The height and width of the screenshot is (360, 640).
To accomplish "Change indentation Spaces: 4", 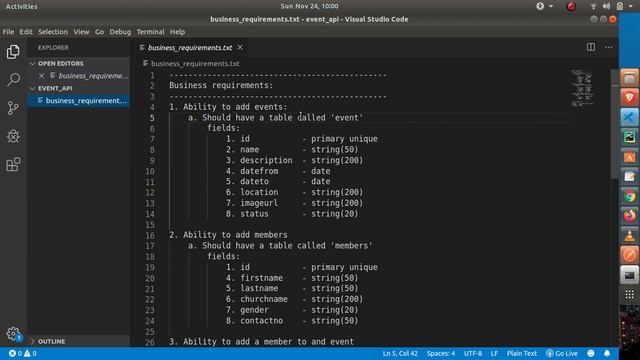I will 441,353.
